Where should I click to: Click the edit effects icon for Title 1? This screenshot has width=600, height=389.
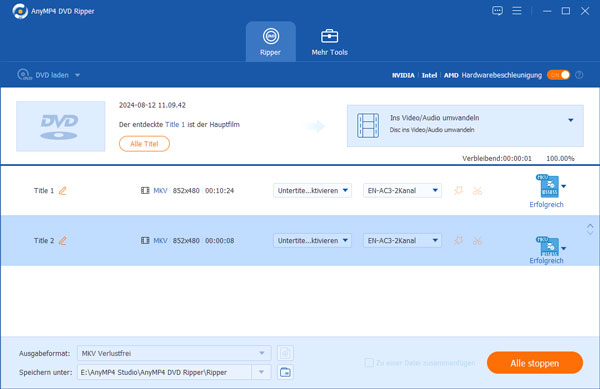pyautogui.click(x=458, y=190)
